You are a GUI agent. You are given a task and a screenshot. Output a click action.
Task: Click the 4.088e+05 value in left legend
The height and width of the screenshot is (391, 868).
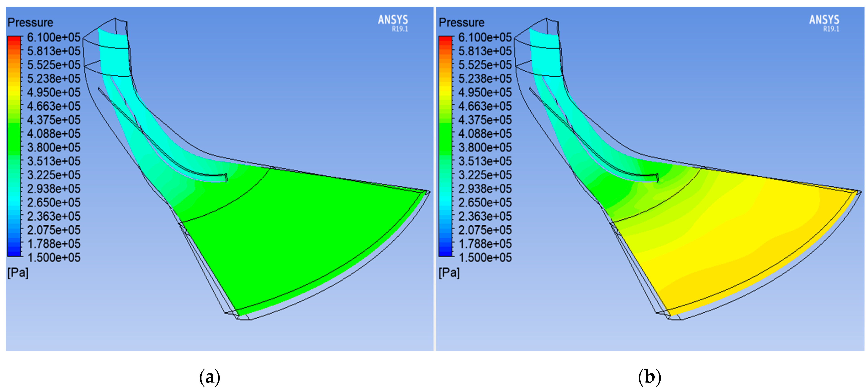[54, 134]
